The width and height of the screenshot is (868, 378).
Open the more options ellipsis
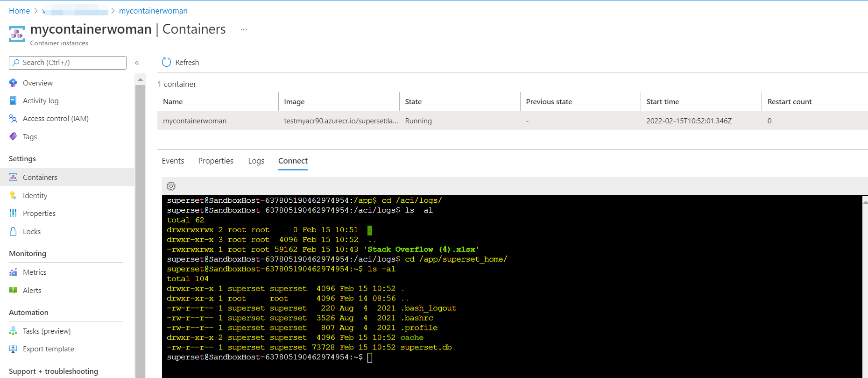point(244,29)
